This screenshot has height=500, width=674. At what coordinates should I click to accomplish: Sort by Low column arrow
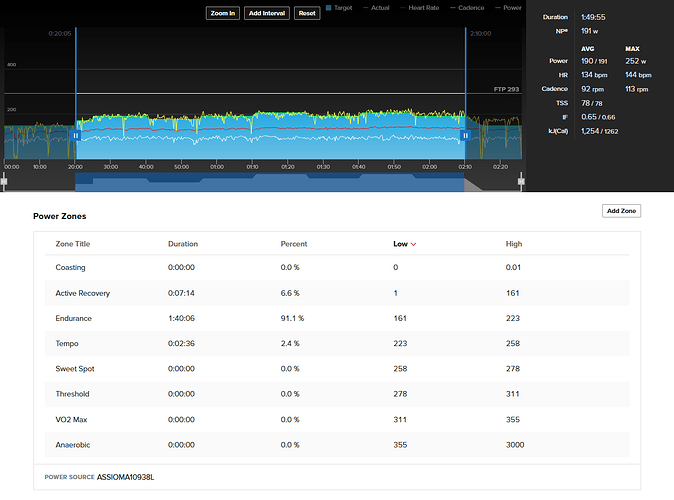pos(414,244)
